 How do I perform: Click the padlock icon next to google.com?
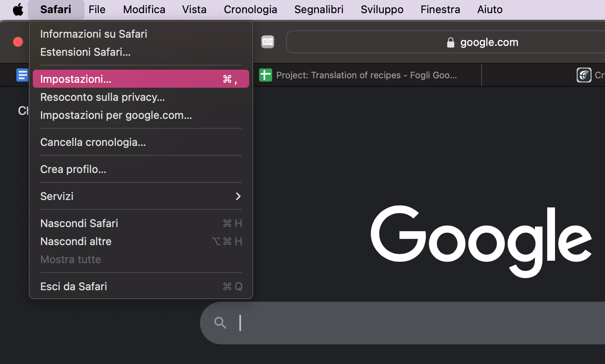click(x=450, y=42)
